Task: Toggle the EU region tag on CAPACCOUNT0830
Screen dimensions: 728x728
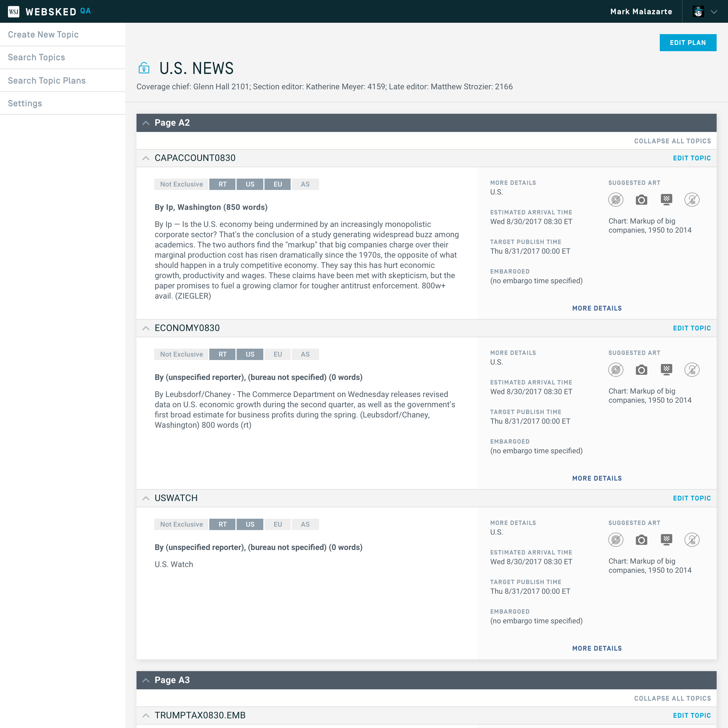Action: point(277,184)
